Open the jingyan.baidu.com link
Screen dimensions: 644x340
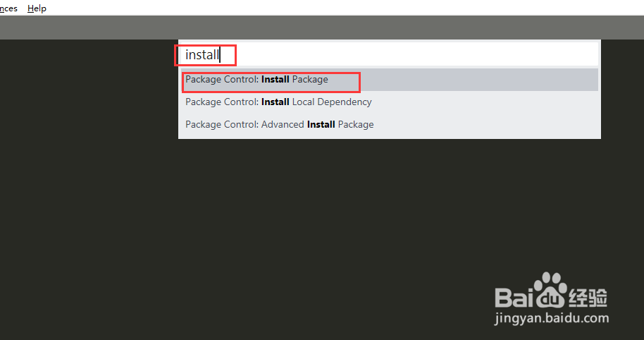(552, 318)
